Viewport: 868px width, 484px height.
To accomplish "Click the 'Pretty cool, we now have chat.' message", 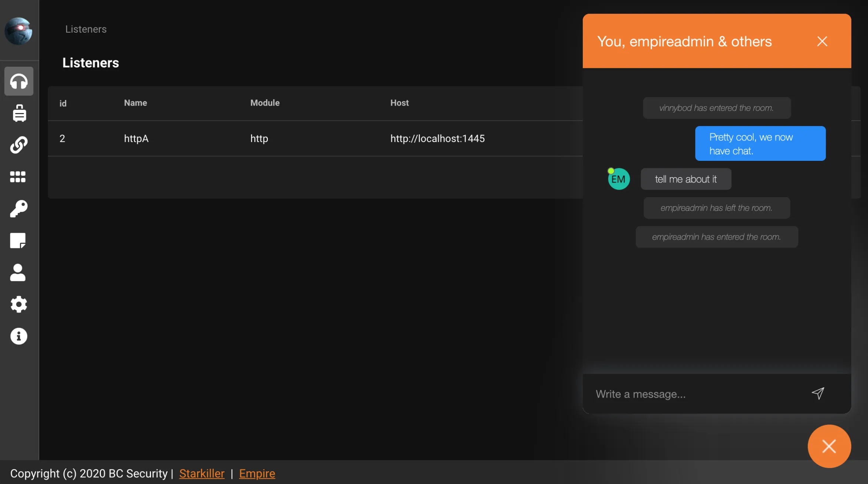I will [760, 143].
